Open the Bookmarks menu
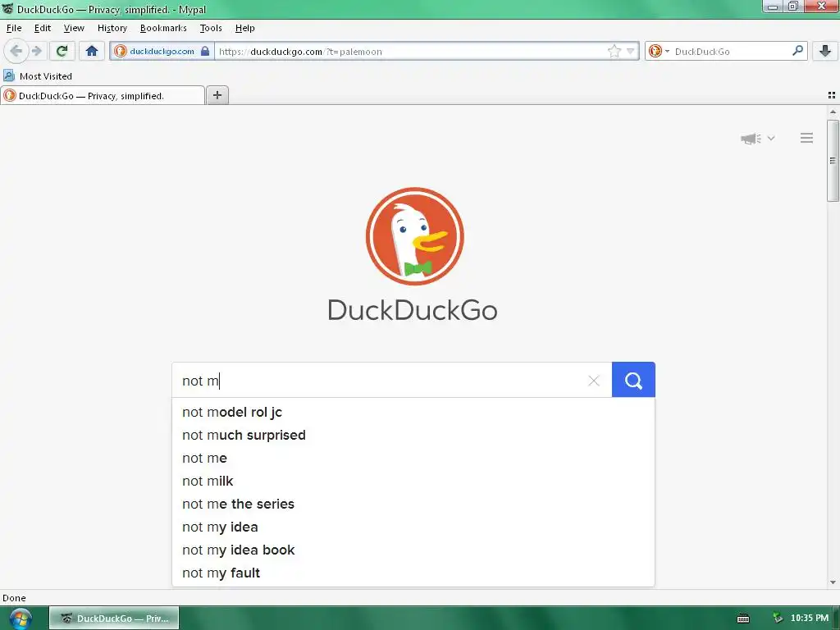Screen dimensions: 840x630 (163, 28)
